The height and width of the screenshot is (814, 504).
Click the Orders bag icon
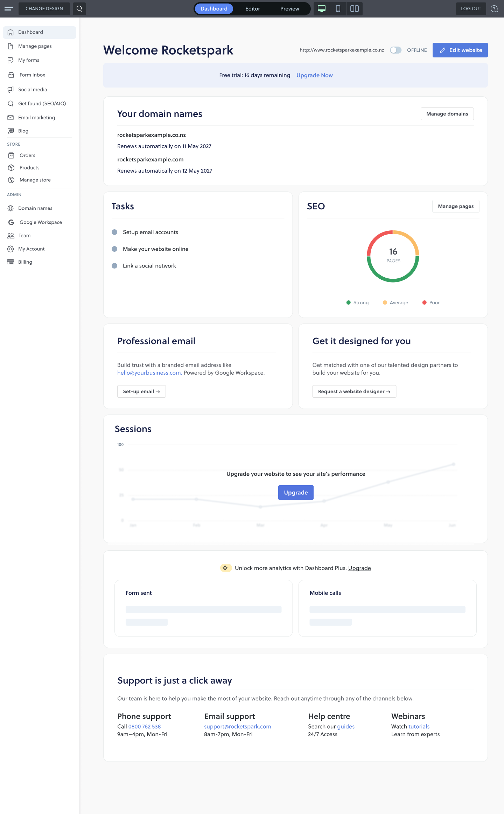[11, 155]
